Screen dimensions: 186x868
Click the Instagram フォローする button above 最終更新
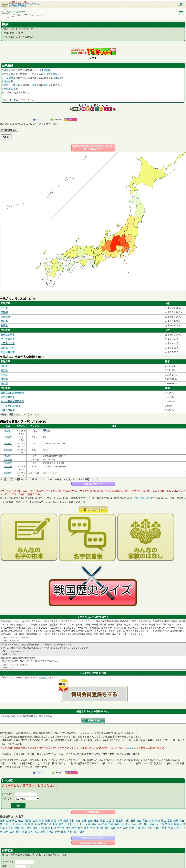71,119
